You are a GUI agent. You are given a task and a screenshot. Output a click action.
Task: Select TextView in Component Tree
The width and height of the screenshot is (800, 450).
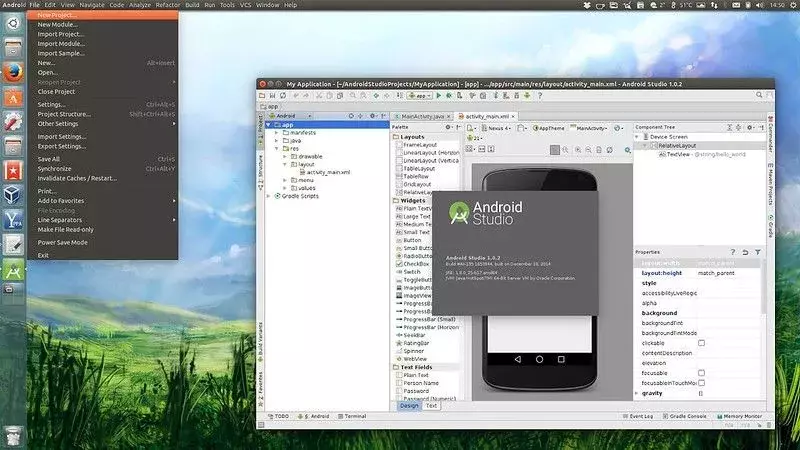pyautogui.click(x=678, y=154)
